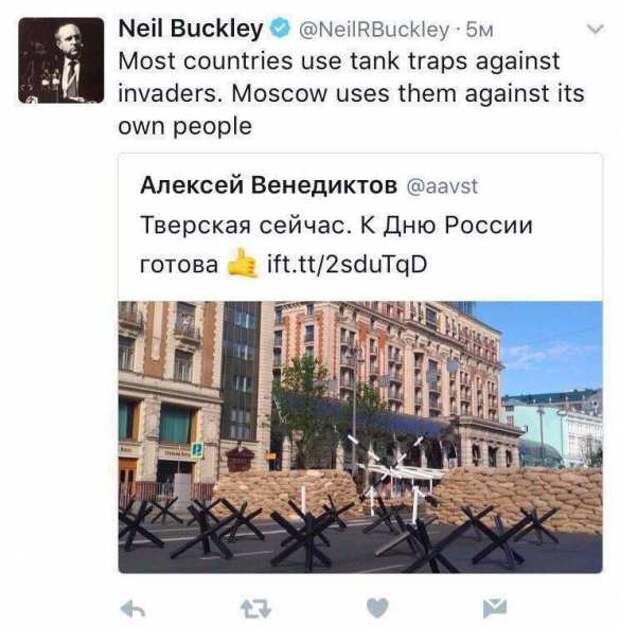Image resolution: width=620 pixels, height=626 pixels.
Task: Open the tweet options chevron menu
Action: point(595,29)
